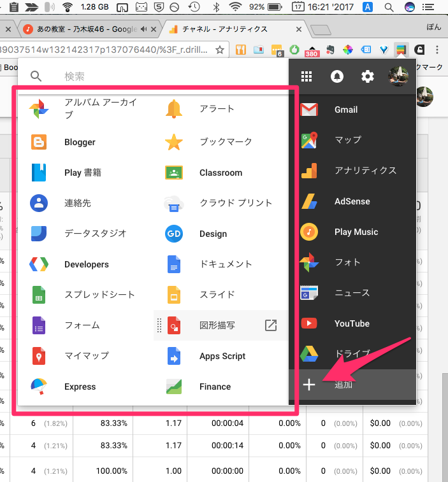
Task: Open the macOS Wi-Fi menu
Action: click(235, 7)
